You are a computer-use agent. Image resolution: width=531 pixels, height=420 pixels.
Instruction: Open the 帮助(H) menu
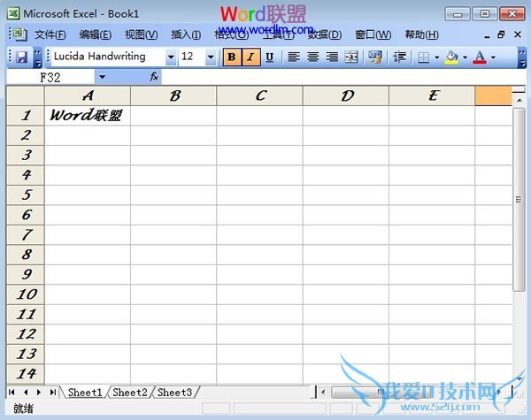click(421, 34)
